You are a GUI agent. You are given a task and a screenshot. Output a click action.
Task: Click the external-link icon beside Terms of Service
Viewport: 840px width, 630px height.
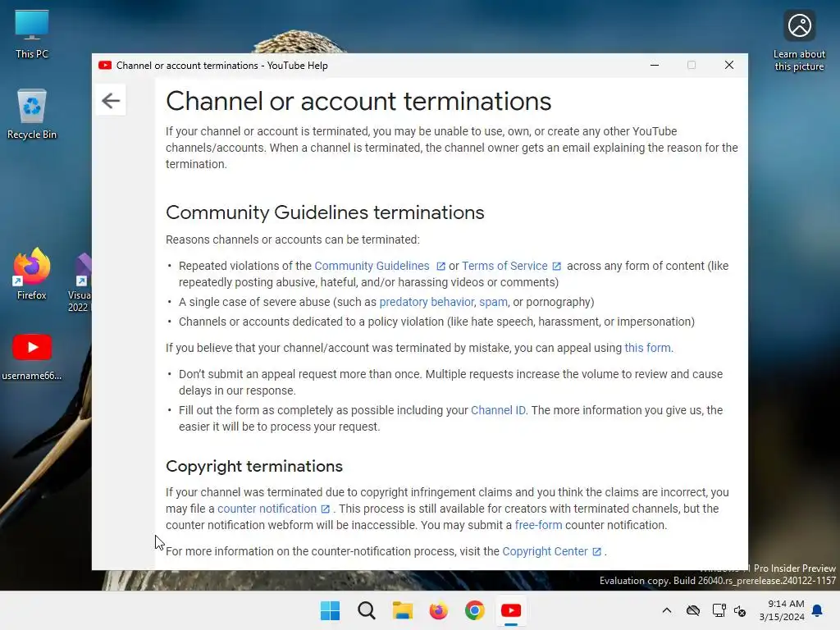557,267
